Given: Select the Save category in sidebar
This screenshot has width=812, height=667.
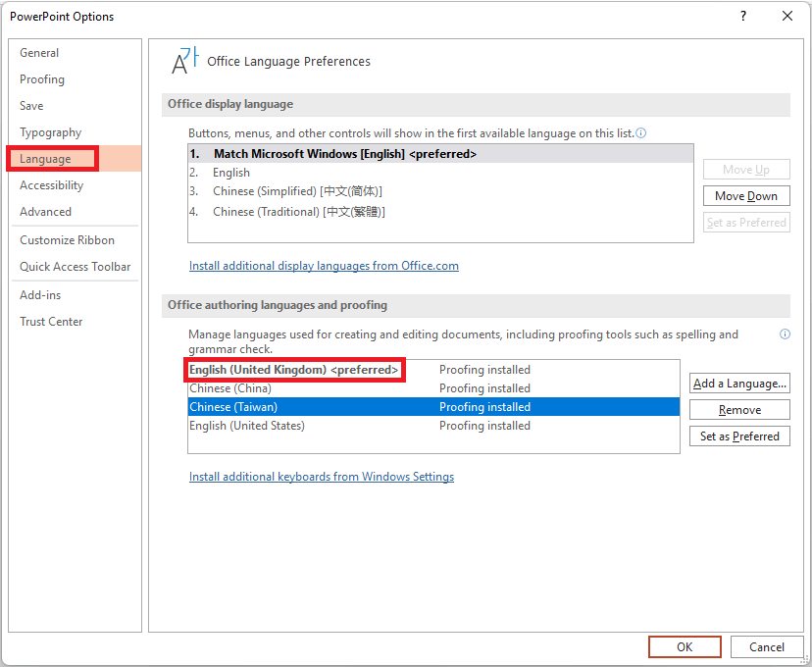Looking at the screenshot, I should coord(76,106).
